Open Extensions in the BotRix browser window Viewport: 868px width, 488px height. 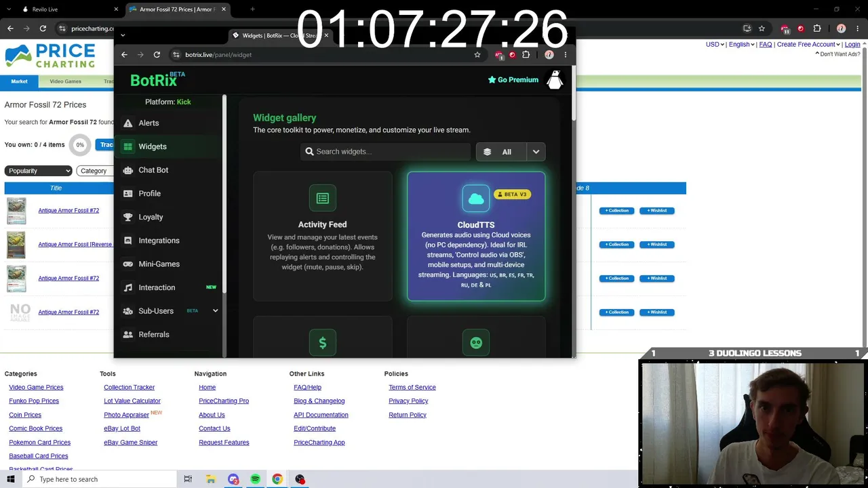tap(526, 55)
